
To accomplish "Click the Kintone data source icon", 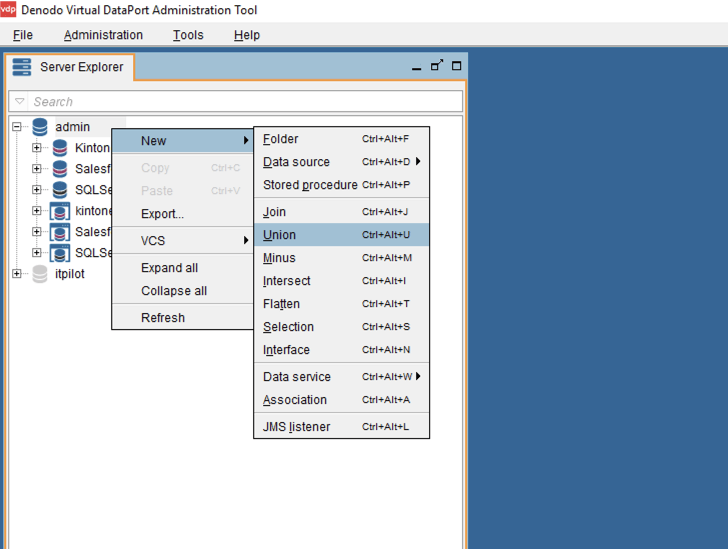I will click(60, 148).
